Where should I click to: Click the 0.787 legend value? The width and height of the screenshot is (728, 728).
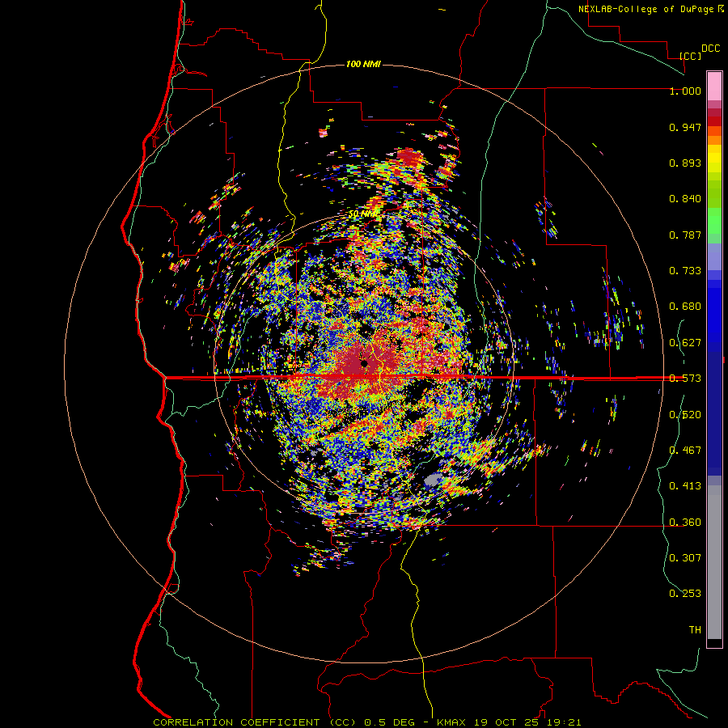click(x=685, y=235)
